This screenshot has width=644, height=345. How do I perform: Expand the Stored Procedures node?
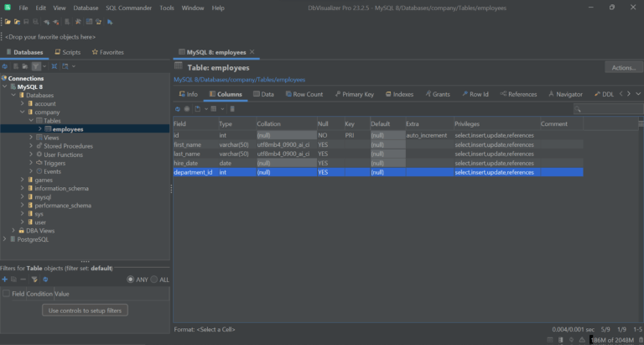31,146
